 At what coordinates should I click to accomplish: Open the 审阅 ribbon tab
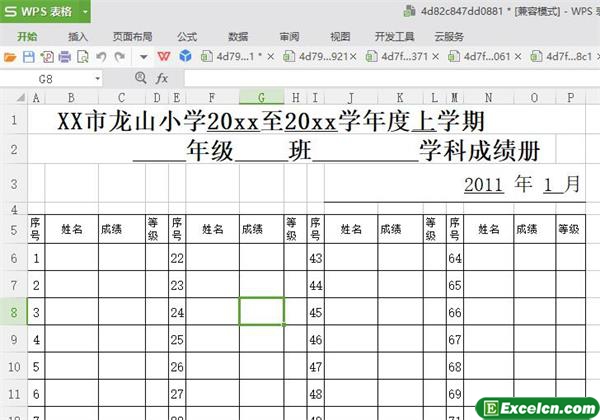tap(289, 37)
